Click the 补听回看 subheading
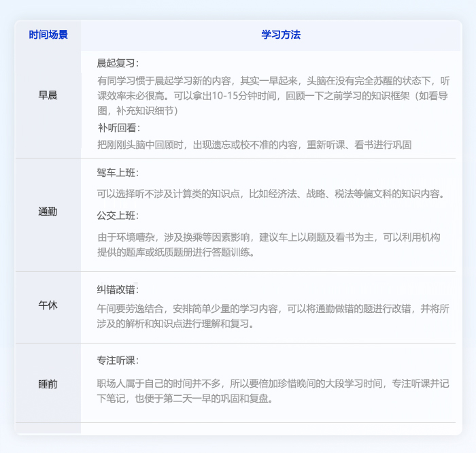The width and height of the screenshot is (476, 453). 118,128
